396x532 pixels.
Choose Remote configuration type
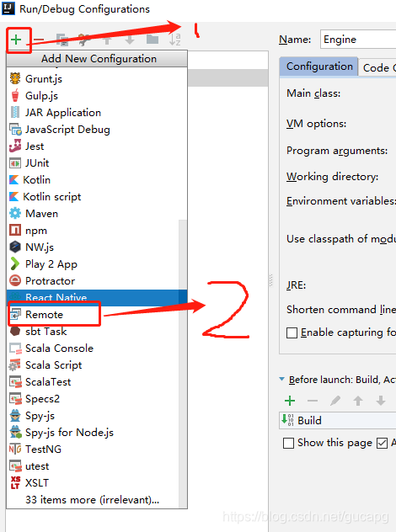click(97, 315)
